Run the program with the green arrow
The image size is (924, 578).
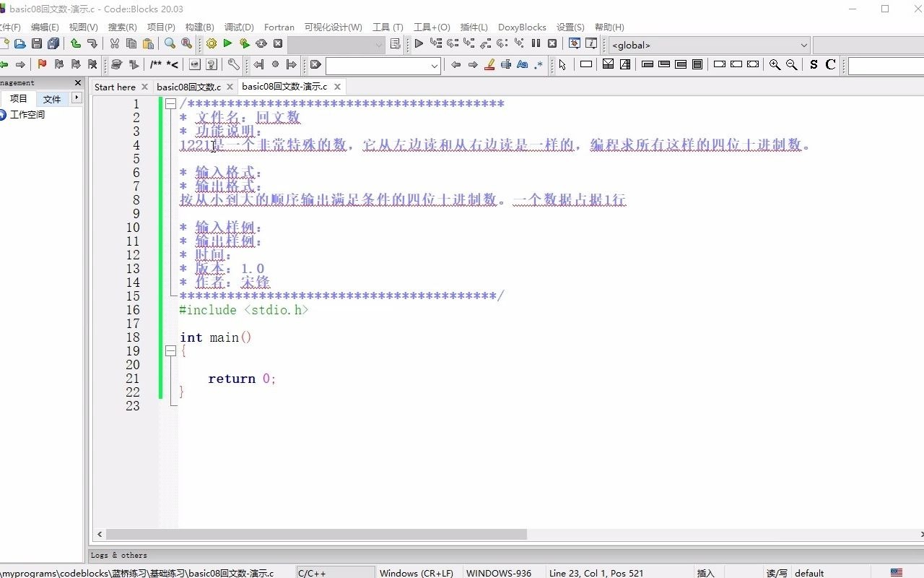[x=227, y=43]
